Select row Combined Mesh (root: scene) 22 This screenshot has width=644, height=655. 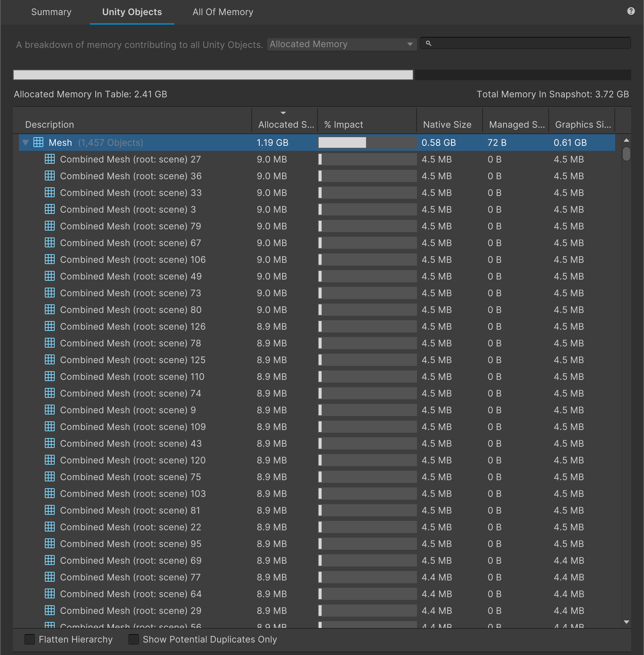tap(317, 527)
